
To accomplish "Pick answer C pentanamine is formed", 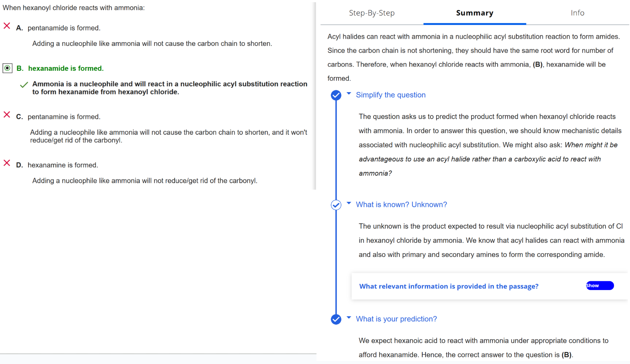I will 64,117.
